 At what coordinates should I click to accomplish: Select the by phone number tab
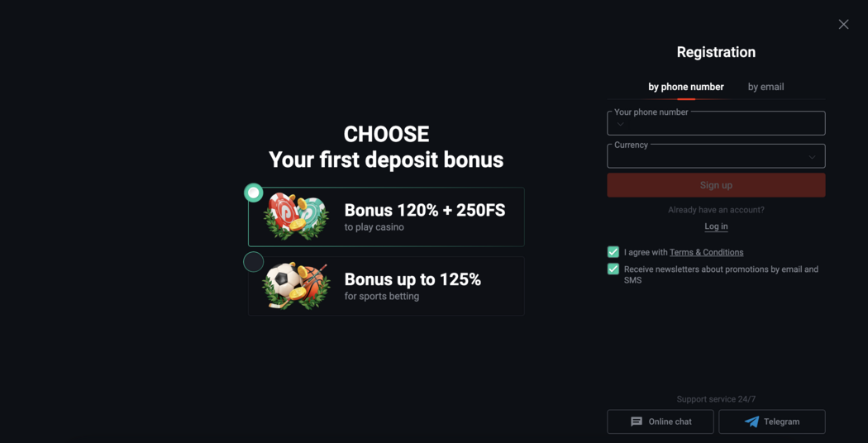(685, 87)
